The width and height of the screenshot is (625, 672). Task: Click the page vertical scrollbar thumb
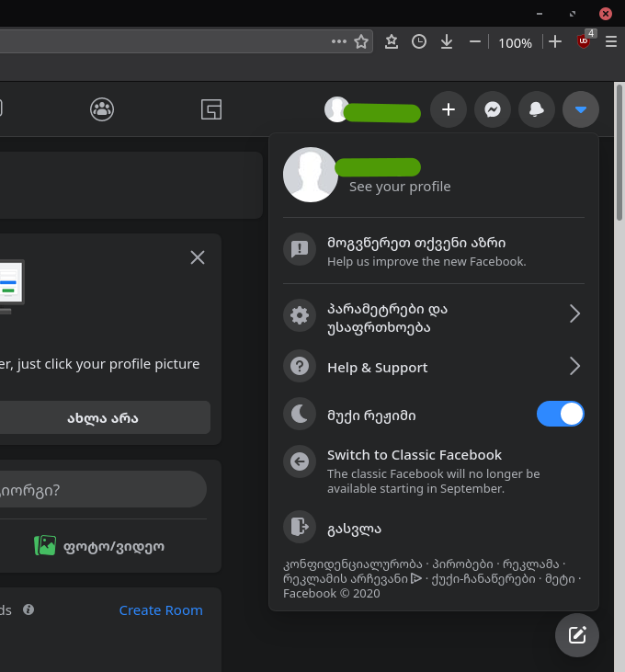[619, 153]
